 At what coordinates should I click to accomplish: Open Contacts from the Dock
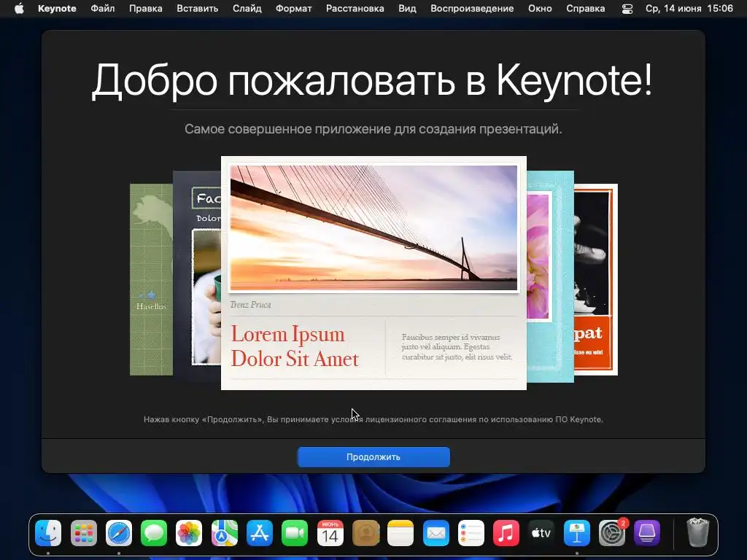pos(365,533)
